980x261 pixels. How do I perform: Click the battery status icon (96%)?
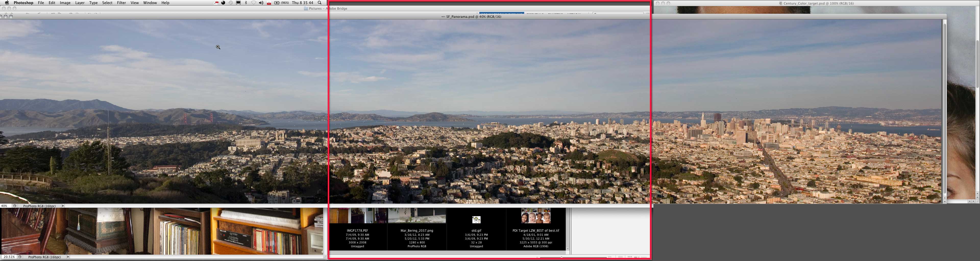click(x=281, y=3)
